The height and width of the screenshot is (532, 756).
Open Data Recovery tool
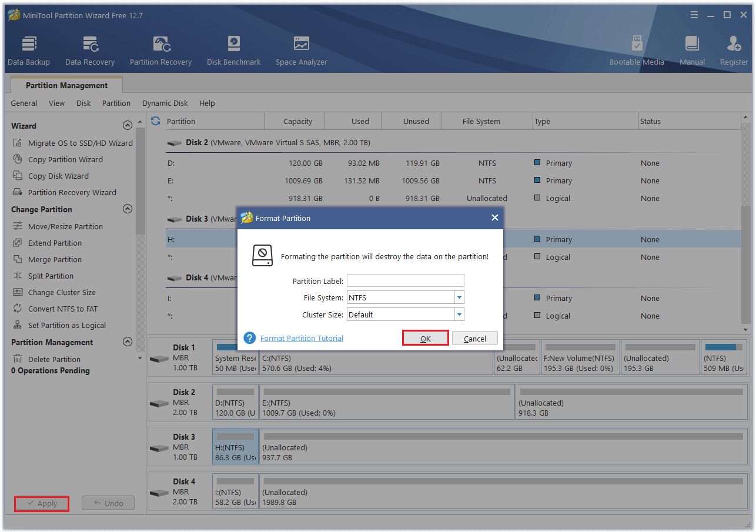pos(90,51)
